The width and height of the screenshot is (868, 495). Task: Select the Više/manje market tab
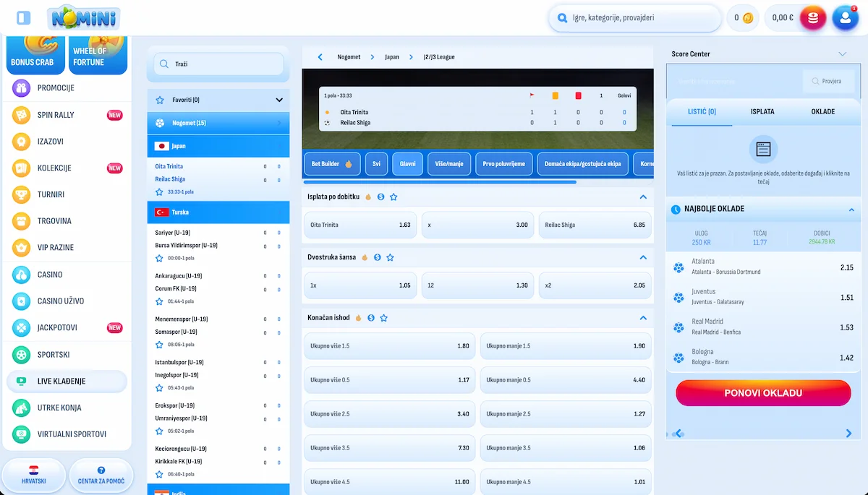click(449, 164)
